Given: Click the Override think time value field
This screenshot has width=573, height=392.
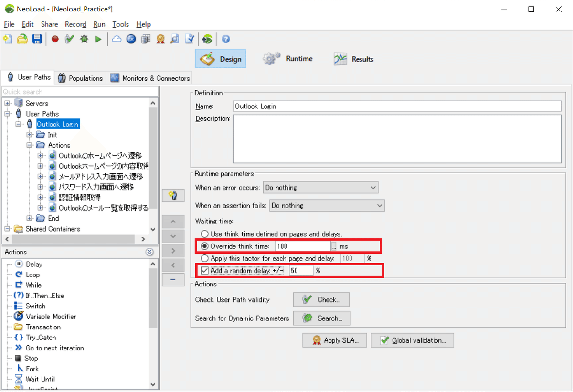Looking at the screenshot, I should [303, 246].
